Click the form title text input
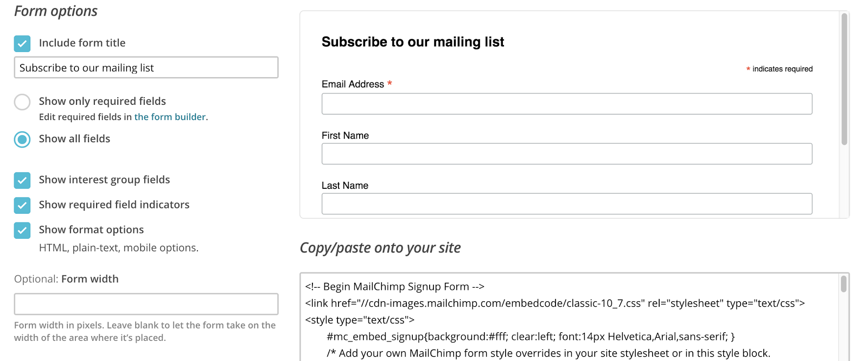868x361 pixels. (146, 68)
